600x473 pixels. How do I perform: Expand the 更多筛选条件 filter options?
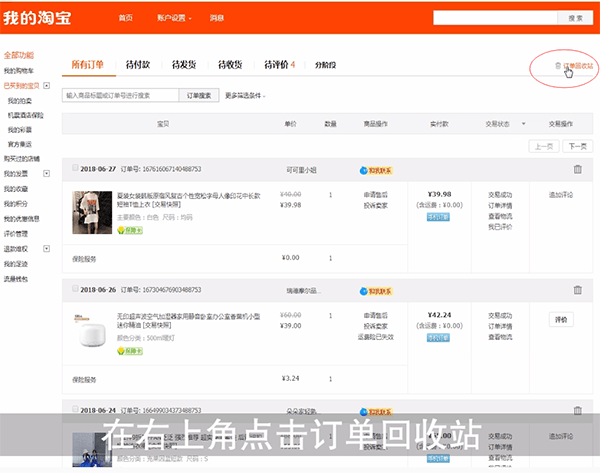coord(247,96)
